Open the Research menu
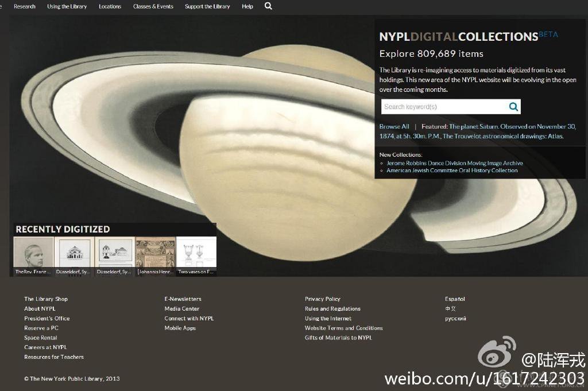This screenshot has height=391, width=588. (x=24, y=6)
